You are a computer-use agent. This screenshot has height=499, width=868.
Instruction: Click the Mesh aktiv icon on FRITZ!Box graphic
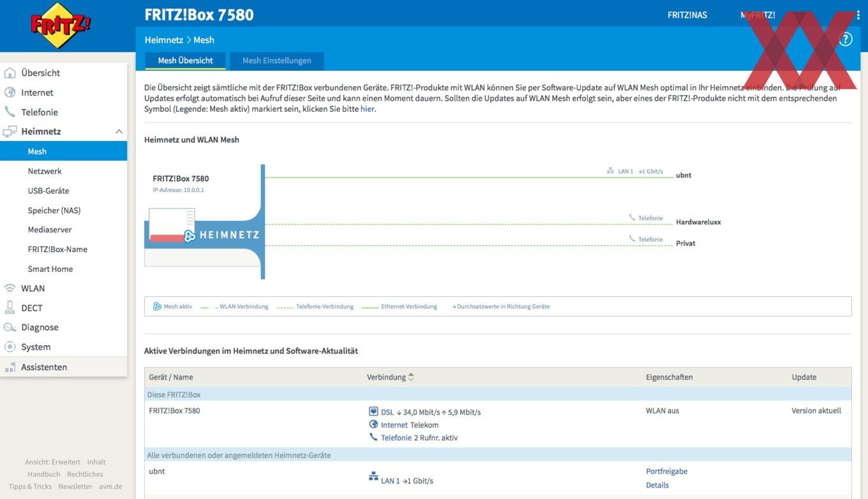point(190,235)
